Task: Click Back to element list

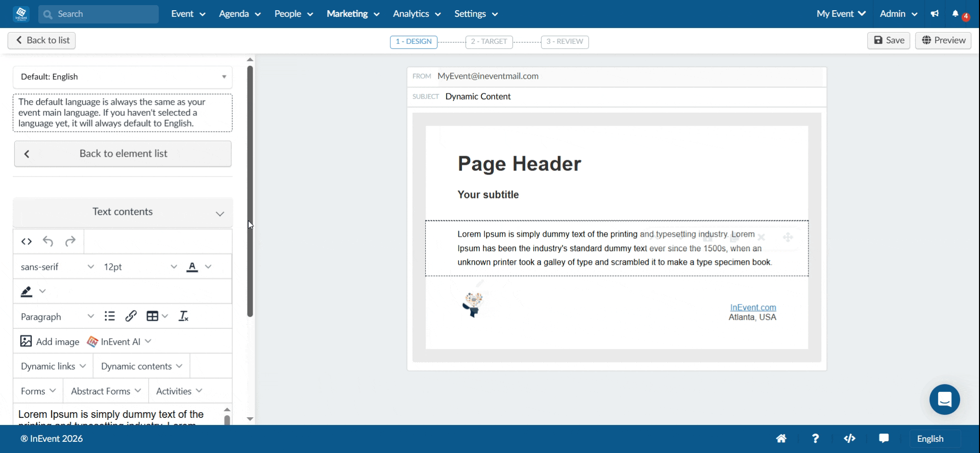Action: 122,154
